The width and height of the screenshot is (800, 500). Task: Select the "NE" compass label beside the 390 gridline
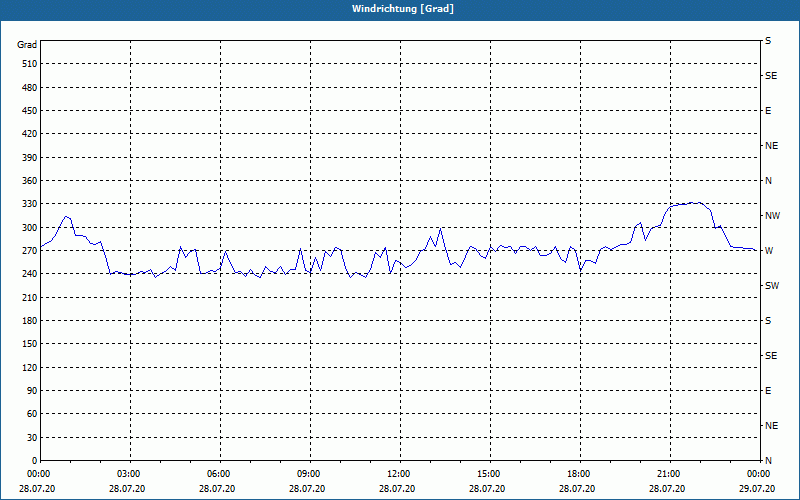pos(772,146)
